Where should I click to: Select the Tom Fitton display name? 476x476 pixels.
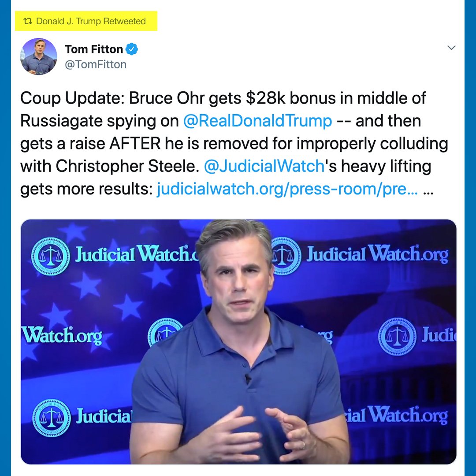click(94, 49)
